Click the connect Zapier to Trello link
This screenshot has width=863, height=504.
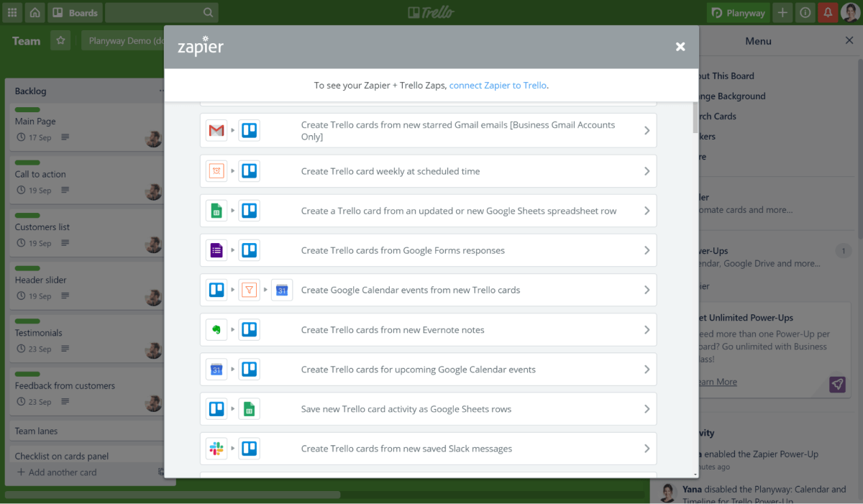coord(498,84)
